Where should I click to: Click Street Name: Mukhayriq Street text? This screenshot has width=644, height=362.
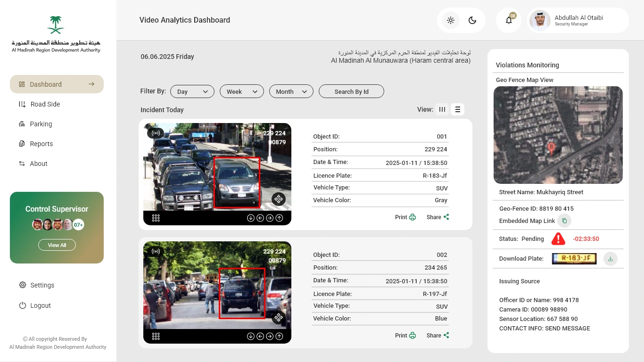click(x=541, y=192)
